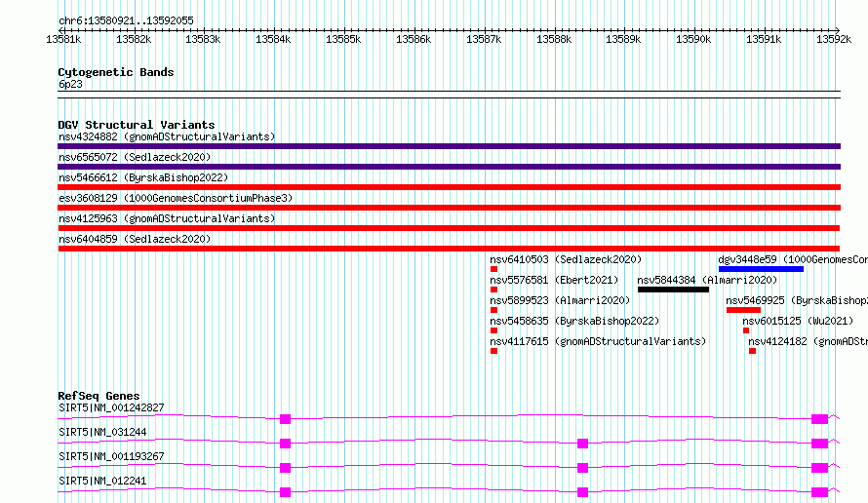The width and height of the screenshot is (868, 503).
Task: Click nsv6410503 (Sedlazeck2020) label
Action: [x=566, y=259]
